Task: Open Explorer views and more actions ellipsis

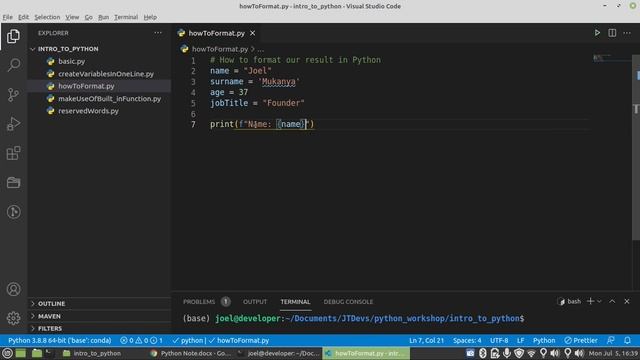Action: tap(158, 33)
